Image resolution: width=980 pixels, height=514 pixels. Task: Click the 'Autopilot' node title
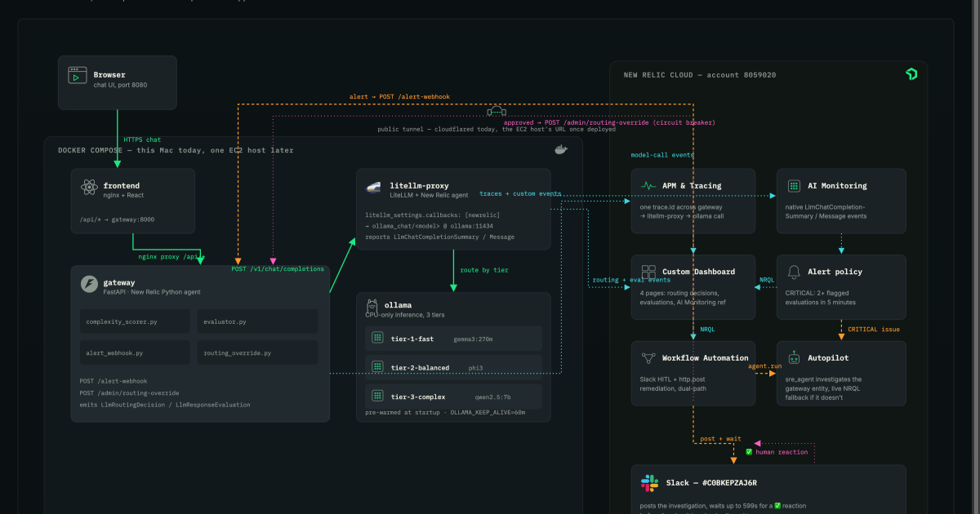829,358
